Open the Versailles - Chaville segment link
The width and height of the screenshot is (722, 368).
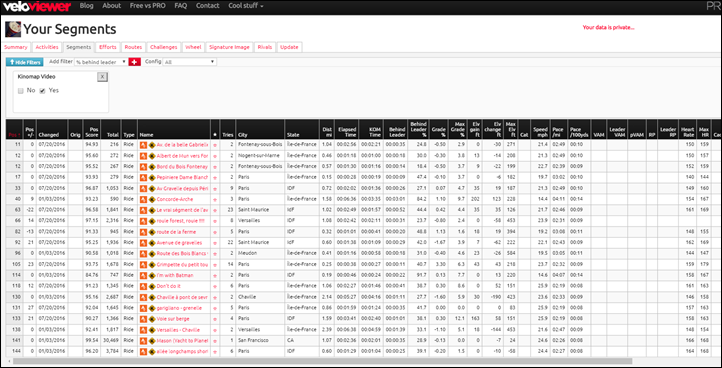click(178, 330)
